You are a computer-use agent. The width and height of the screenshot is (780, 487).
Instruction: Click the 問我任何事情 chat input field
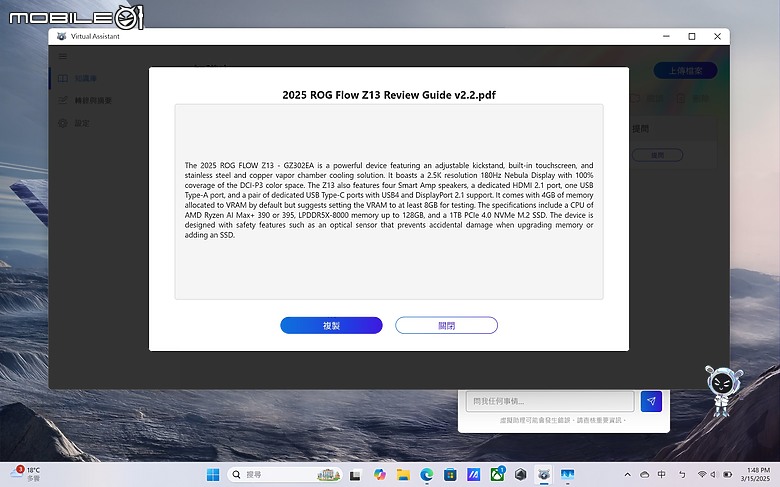click(x=550, y=401)
